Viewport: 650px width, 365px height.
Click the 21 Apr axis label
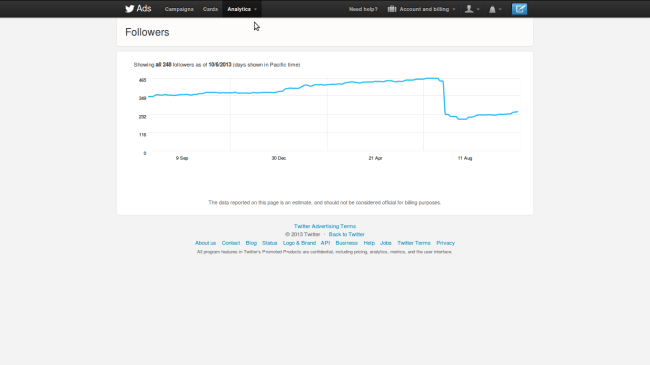(x=375, y=158)
